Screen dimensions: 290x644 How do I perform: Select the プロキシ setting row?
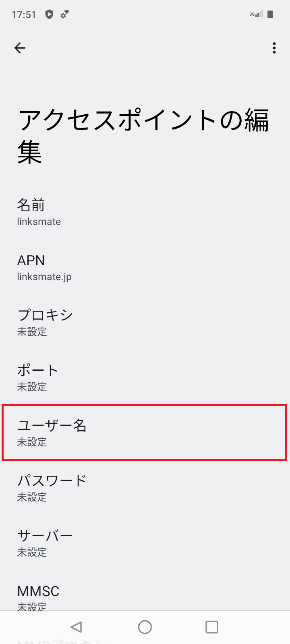(145, 323)
